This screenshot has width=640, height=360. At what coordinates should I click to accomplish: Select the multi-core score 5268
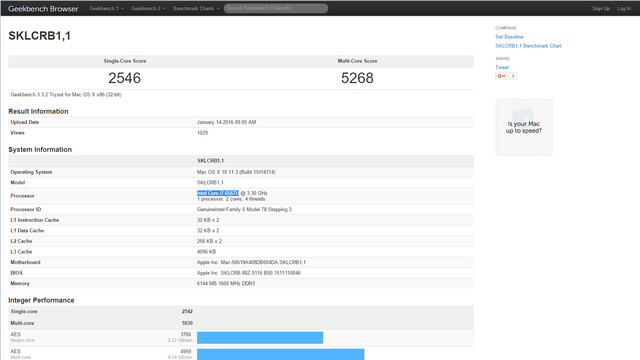(357, 78)
